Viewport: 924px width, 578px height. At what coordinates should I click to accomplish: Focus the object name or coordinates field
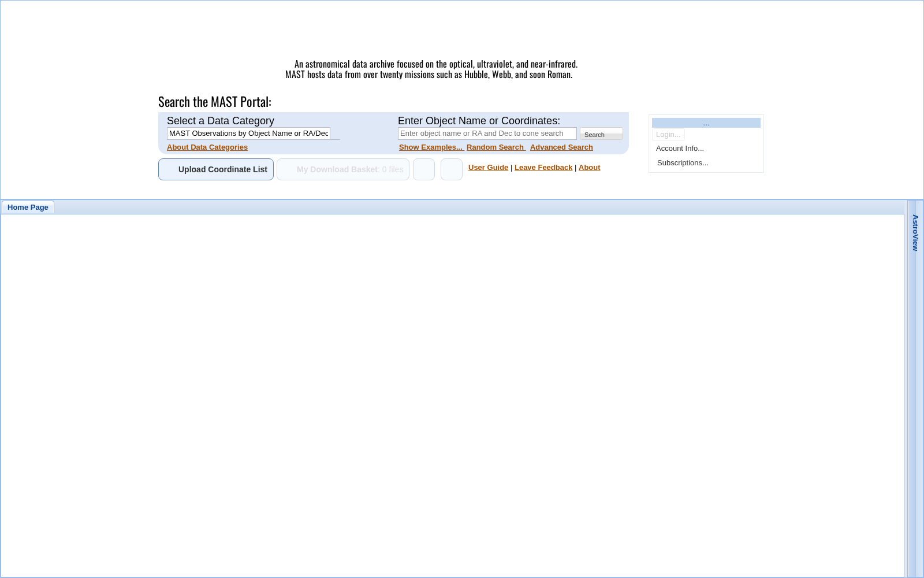(x=487, y=134)
